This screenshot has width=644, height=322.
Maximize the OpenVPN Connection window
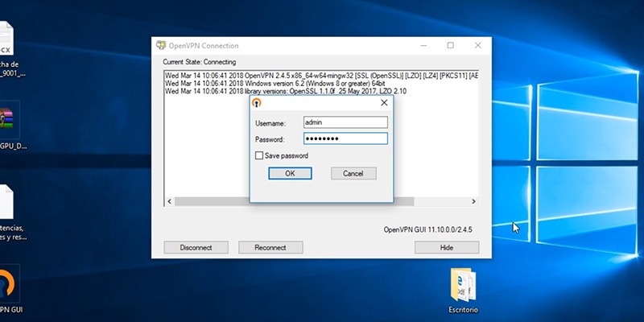pyautogui.click(x=451, y=46)
